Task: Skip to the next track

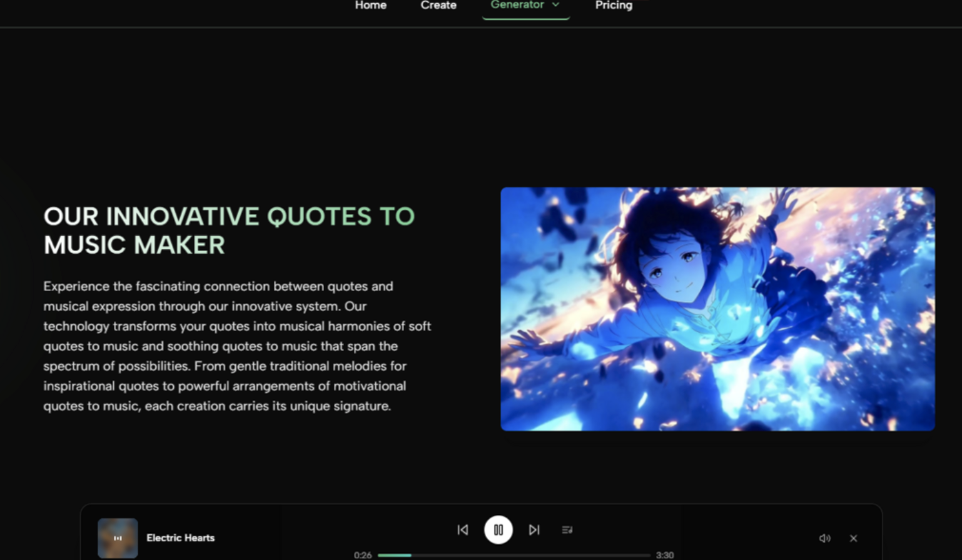Action: (x=534, y=530)
